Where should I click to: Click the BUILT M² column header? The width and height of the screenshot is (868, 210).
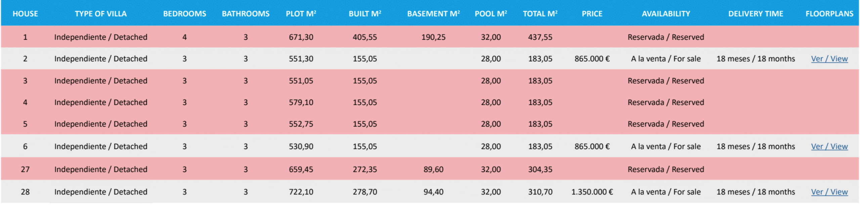365,14
